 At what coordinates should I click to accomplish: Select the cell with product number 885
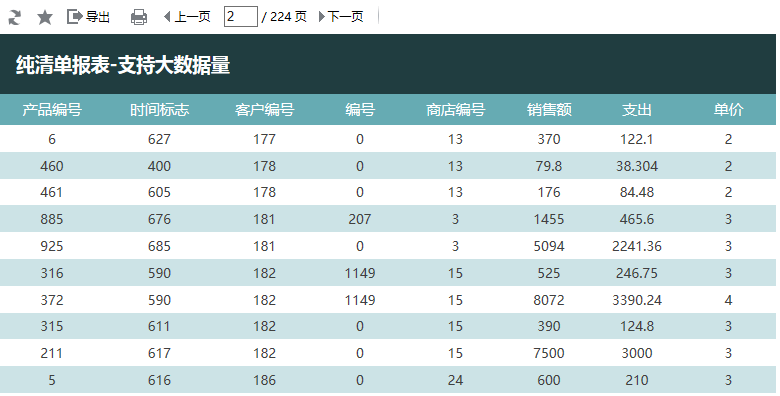point(52,219)
